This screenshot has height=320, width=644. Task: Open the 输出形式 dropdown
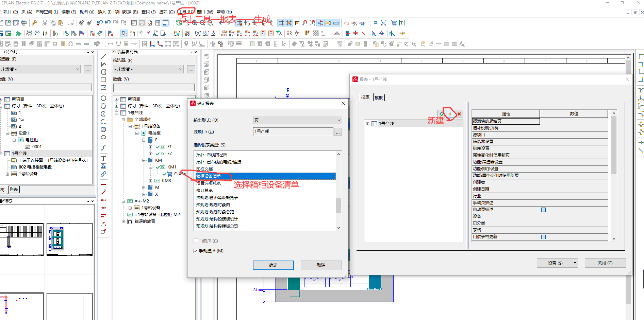297,120
